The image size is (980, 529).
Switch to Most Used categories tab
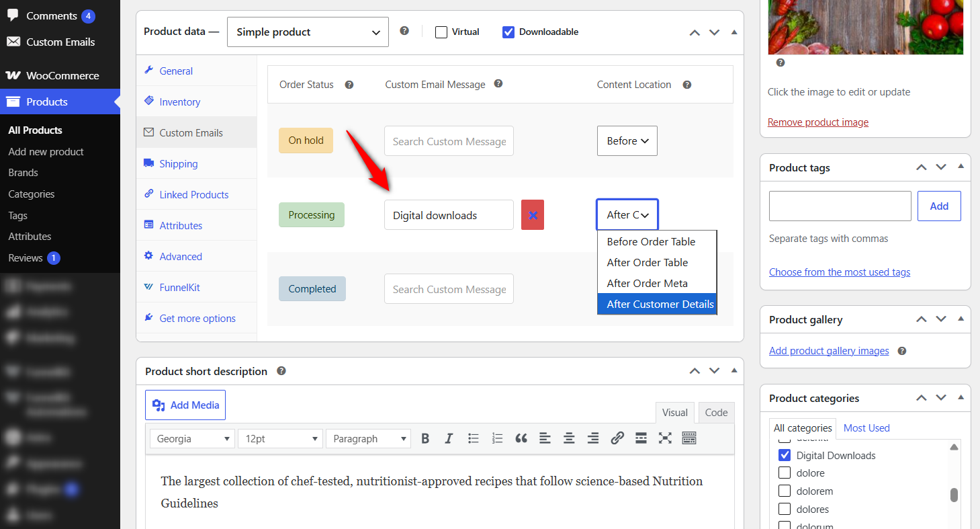(x=866, y=428)
